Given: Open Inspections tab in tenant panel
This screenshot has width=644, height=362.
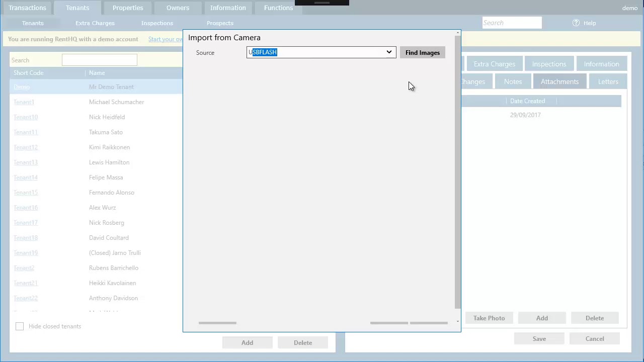Looking at the screenshot, I should [549, 64].
